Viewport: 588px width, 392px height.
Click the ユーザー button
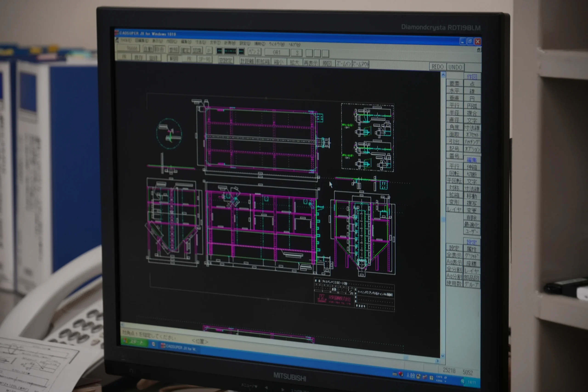pos(472,231)
